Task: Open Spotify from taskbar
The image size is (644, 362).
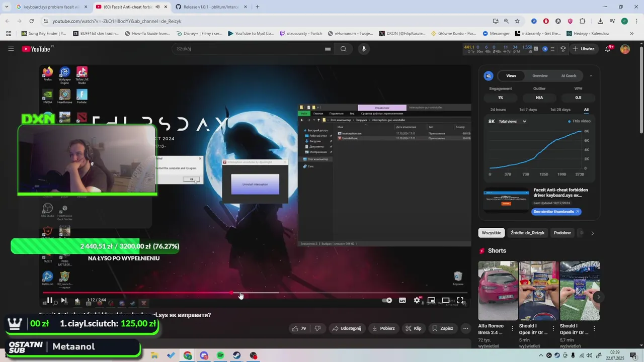Action: 220,355
